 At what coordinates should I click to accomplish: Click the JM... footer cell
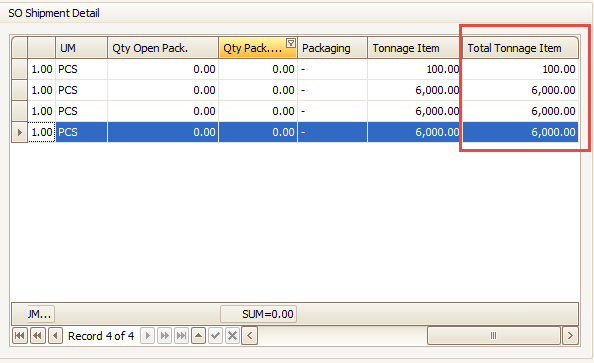tap(41, 314)
